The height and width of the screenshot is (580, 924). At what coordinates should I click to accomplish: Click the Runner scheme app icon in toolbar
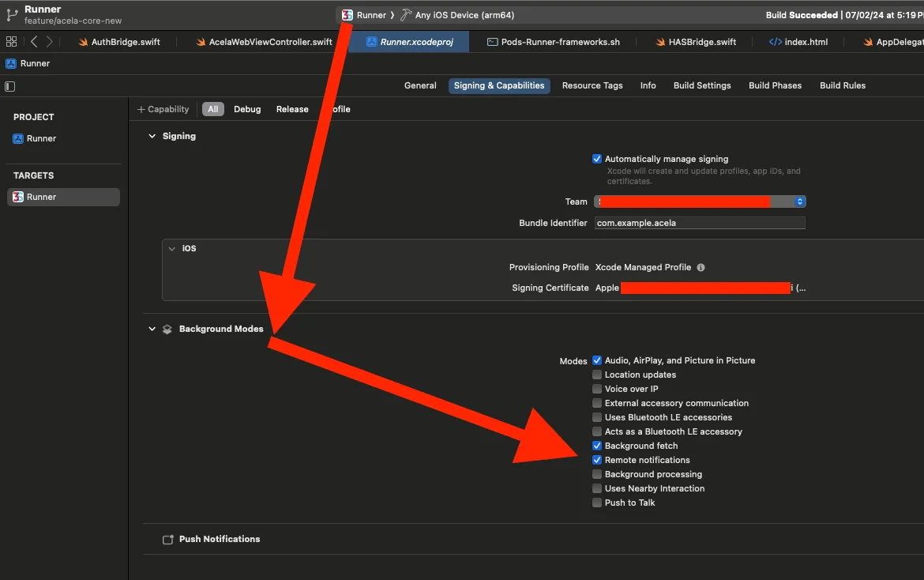click(x=347, y=15)
